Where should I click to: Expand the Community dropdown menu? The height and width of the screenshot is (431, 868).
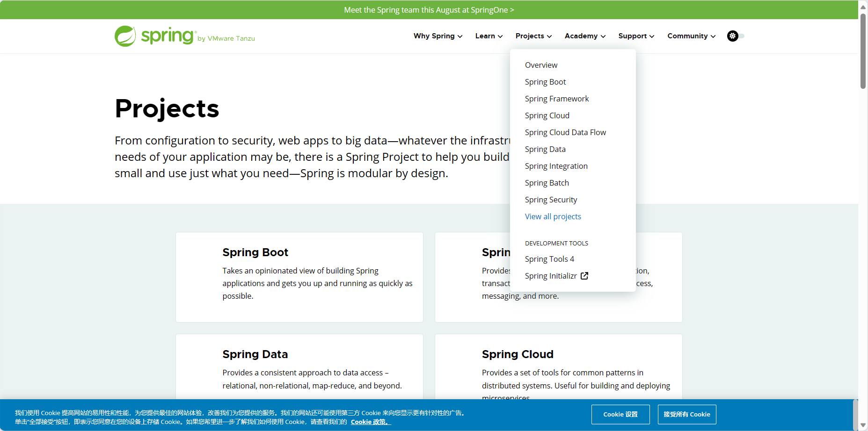[691, 36]
